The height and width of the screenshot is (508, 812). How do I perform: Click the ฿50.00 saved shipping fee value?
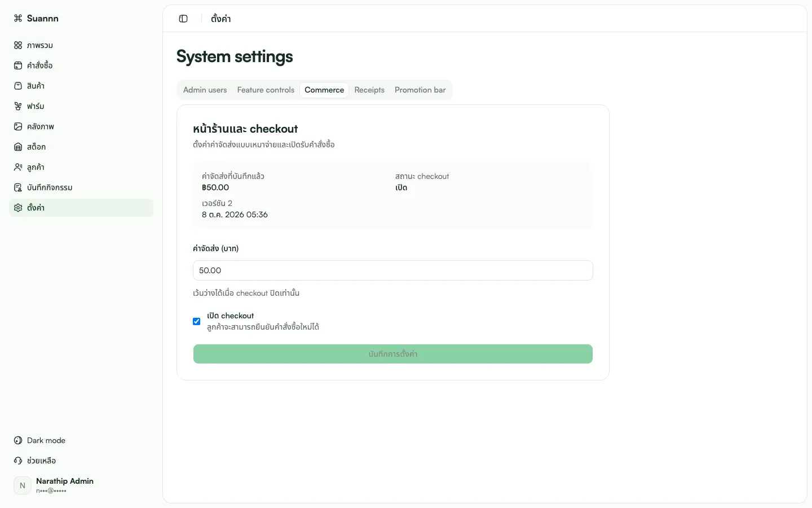pos(215,187)
